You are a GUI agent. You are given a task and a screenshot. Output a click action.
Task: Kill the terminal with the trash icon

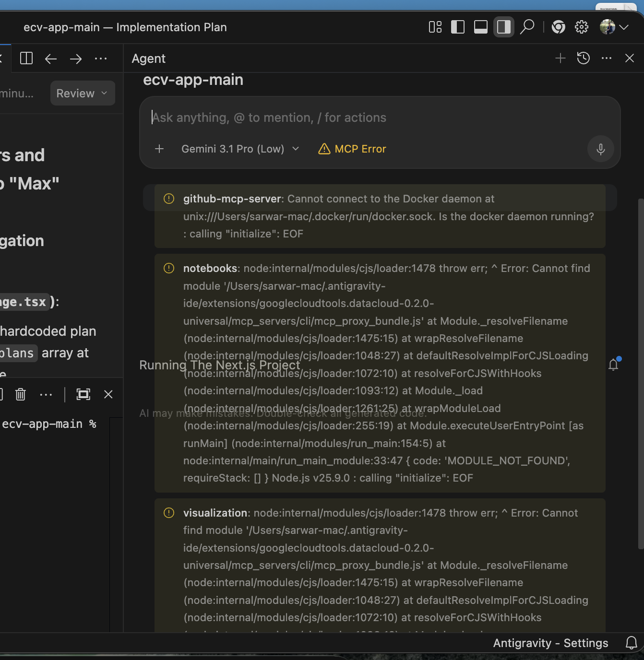click(x=20, y=394)
